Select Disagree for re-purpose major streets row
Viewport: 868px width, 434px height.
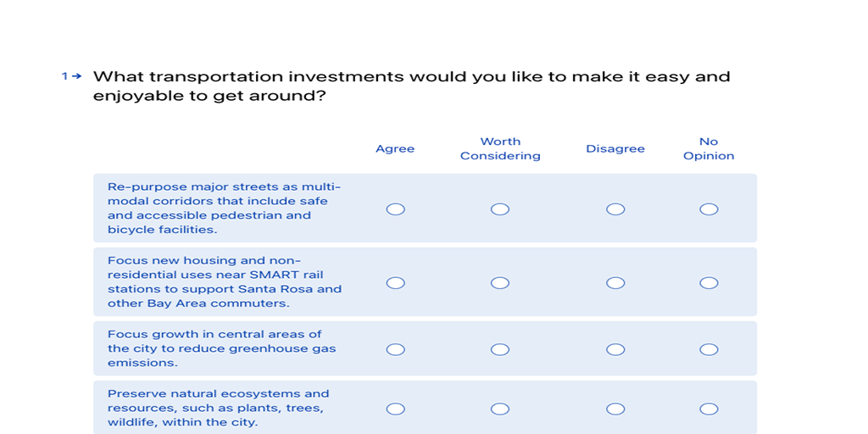[615, 209]
